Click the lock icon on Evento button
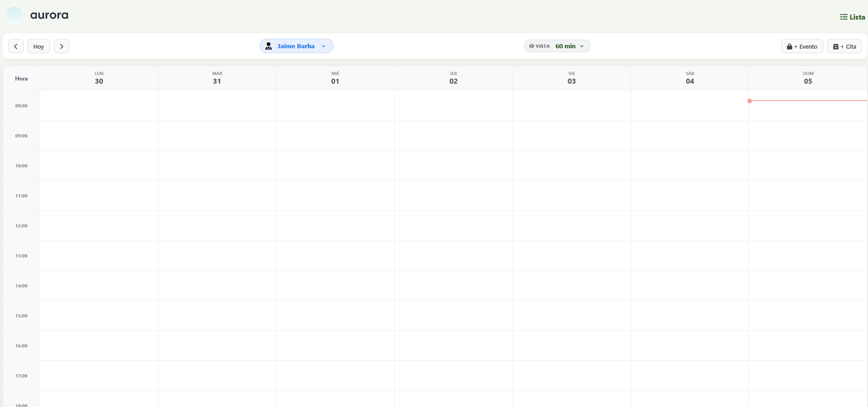Screen dimensions: 868x407 pyautogui.click(x=789, y=46)
